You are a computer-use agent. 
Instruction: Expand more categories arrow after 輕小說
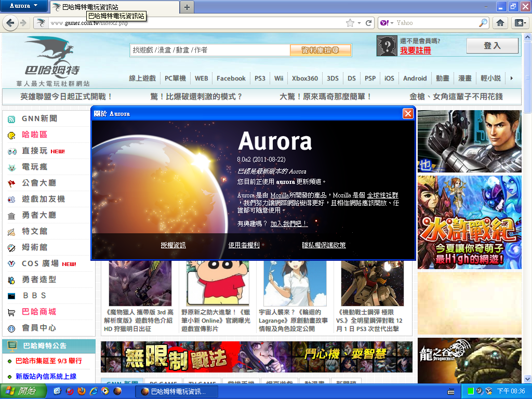(512, 78)
